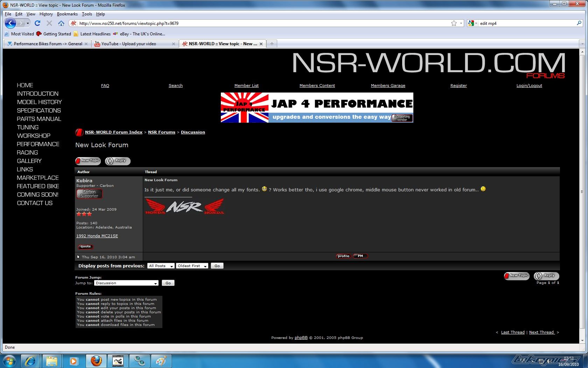The image size is (588, 368).
Task: Click the URL address bar field
Action: click(x=262, y=23)
